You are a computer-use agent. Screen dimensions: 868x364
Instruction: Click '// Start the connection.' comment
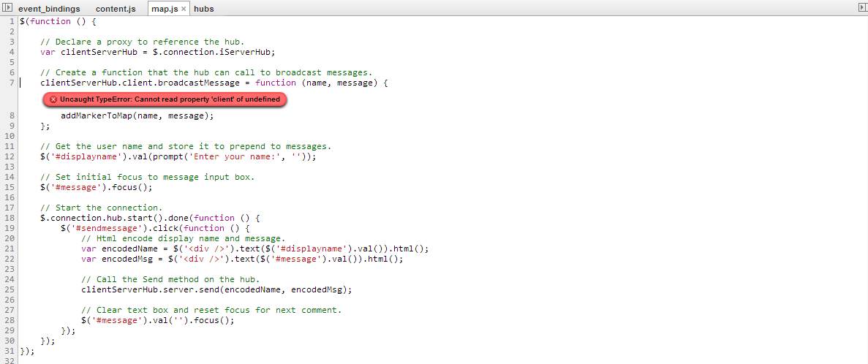(x=102, y=208)
